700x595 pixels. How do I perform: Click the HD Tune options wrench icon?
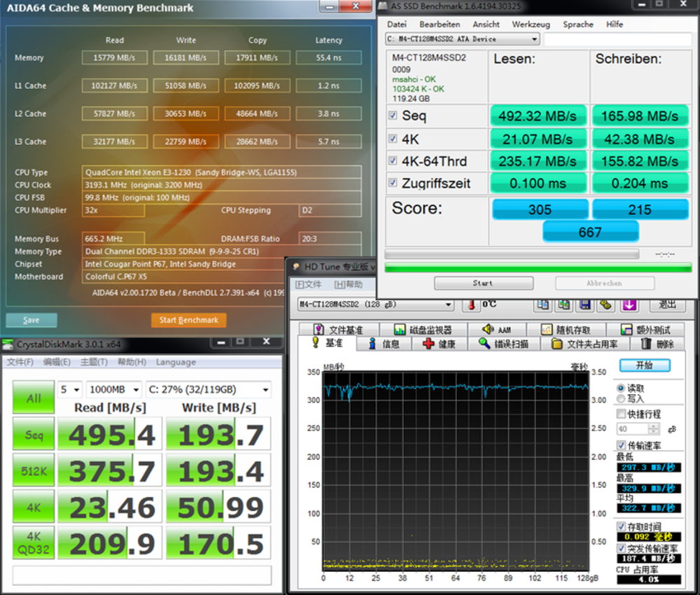[x=605, y=305]
